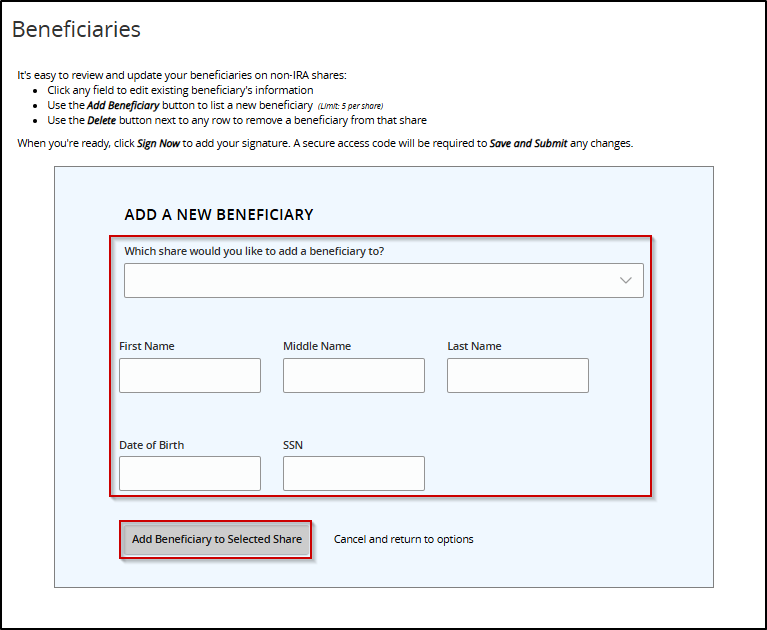Click the Date of Birth field
Viewport: 767px width, 630px height.
(190, 474)
